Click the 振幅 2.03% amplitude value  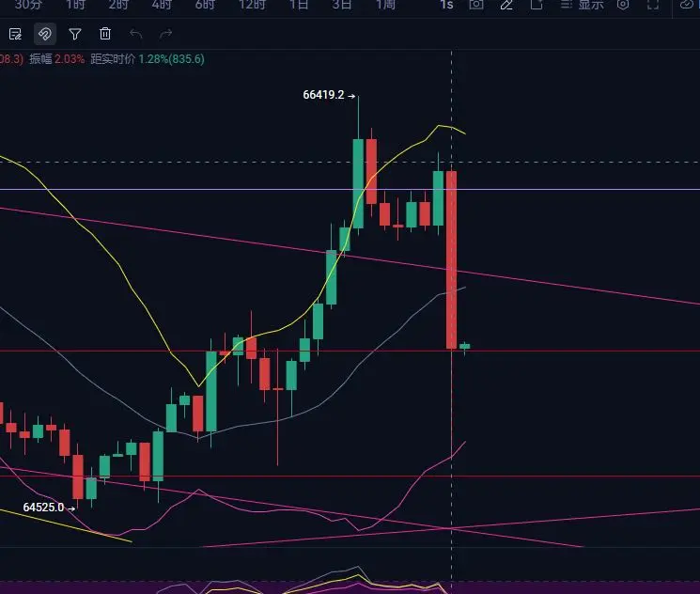point(56,59)
